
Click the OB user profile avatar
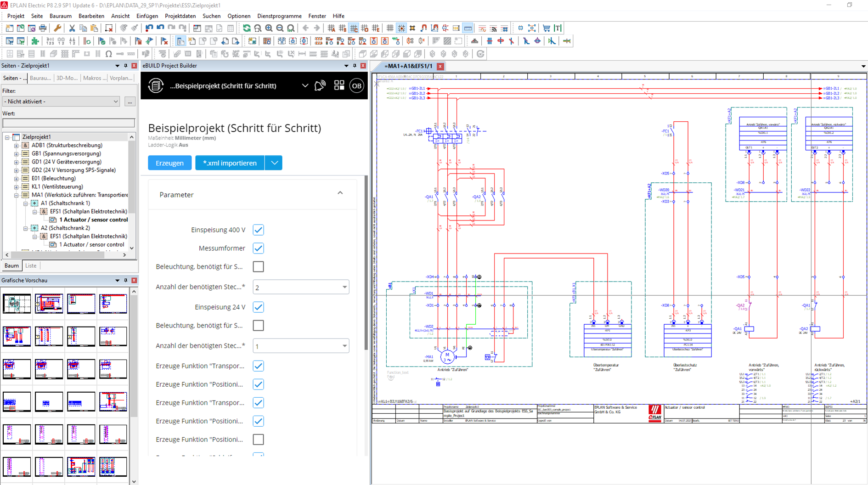(x=356, y=85)
